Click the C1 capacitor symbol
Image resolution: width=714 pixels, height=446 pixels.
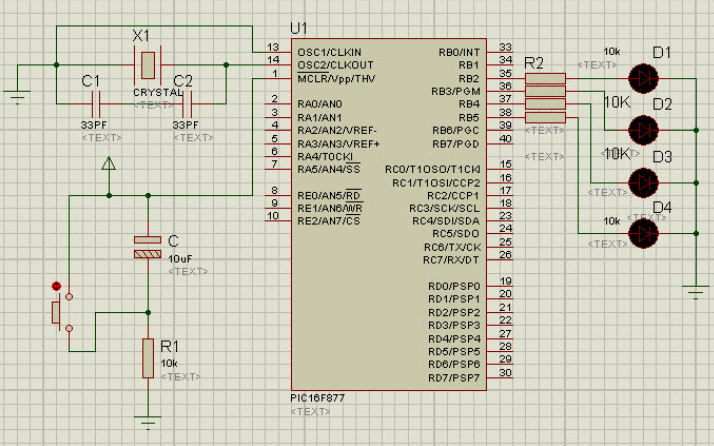point(96,102)
